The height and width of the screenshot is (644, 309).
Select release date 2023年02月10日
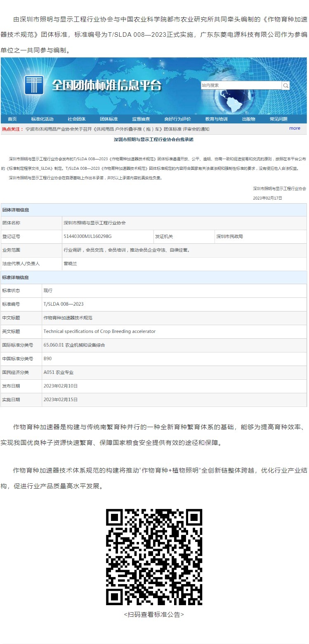61,386
